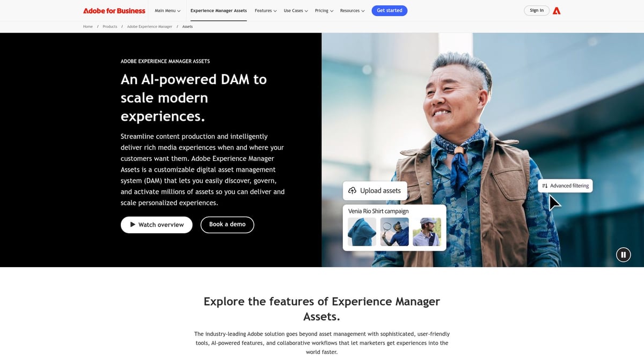The height and width of the screenshot is (362, 644).
Task: Open the tennis player campaign thumbnail
Action: pos(394,232)
